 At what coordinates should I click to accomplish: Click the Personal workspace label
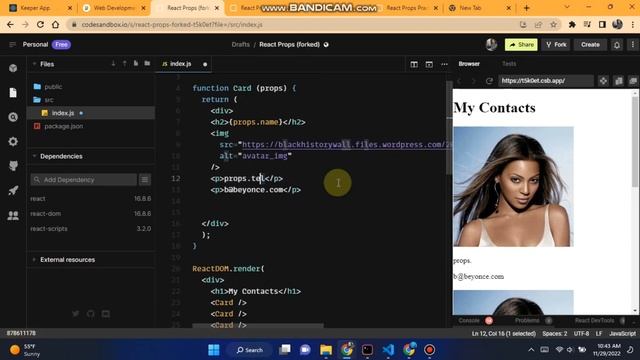pos(35,44)
